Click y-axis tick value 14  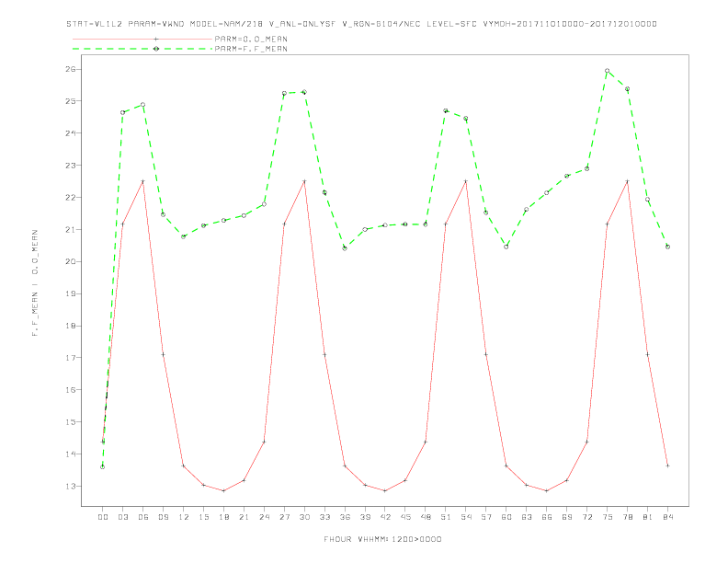point(71,454)
